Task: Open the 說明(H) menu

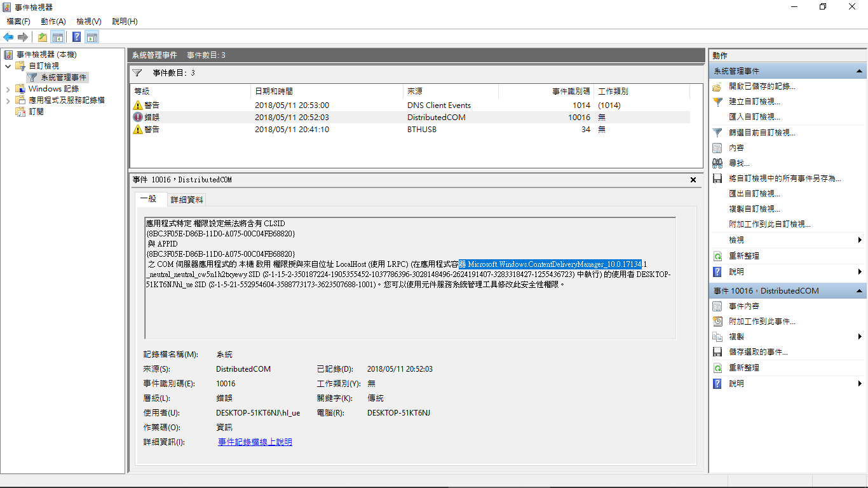Action: pyautogui.click(x=125, y=22)
